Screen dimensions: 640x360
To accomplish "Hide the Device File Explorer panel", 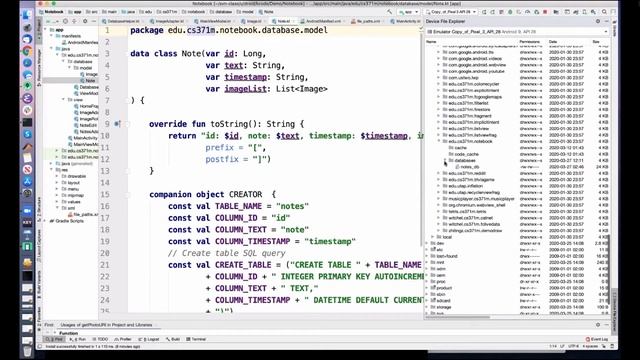I will tap(607, 21).
